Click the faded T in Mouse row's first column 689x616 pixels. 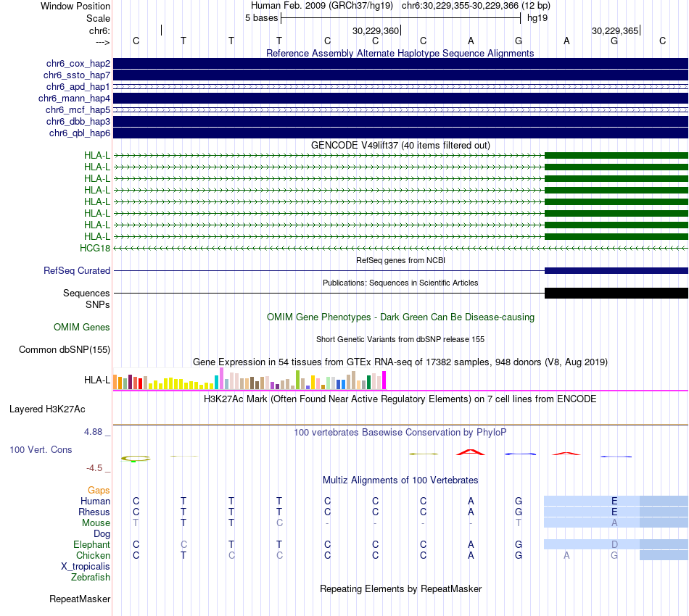(x=136, y=523)
